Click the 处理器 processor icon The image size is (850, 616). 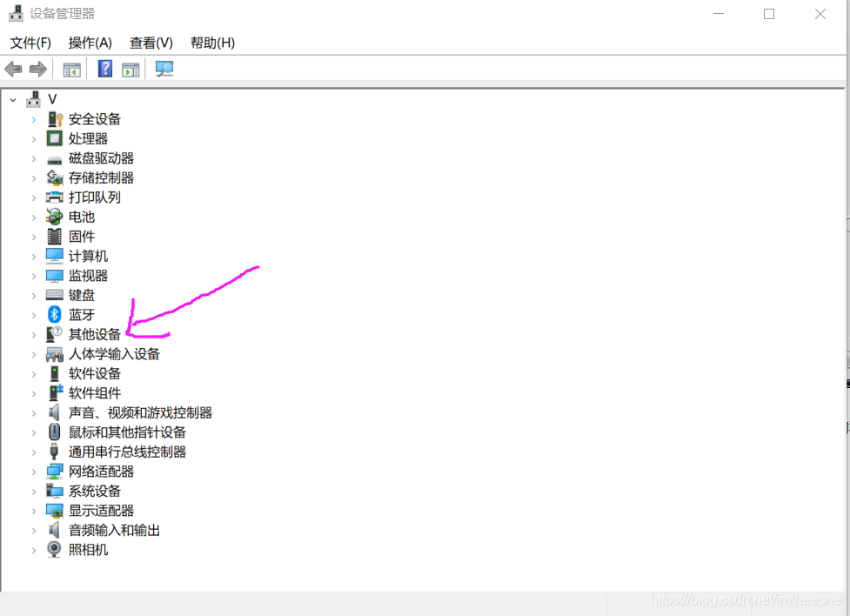pos(55,139)
